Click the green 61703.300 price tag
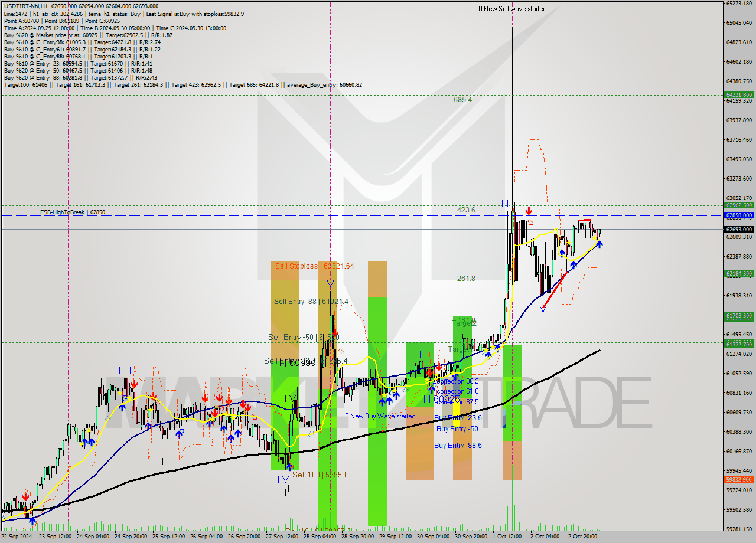 coord(738,316)
